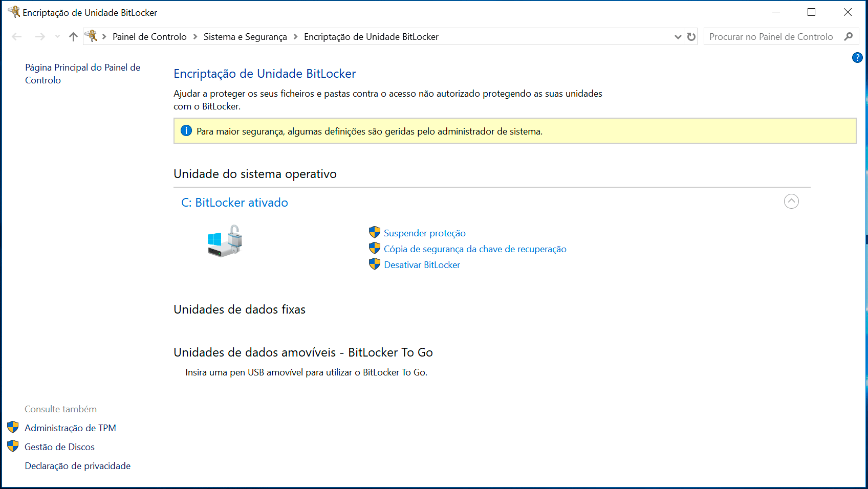Click the BitLocker window title bar icon
Image resolution: width=868 pixels, height=489 pixels.
pyautogui.click(x=14, y=12)
